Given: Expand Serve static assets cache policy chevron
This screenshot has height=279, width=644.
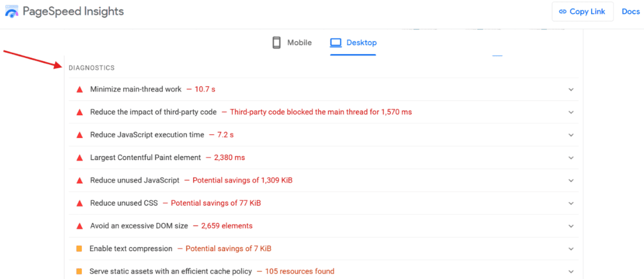Looking at the screenshot, I should point(571,271).
